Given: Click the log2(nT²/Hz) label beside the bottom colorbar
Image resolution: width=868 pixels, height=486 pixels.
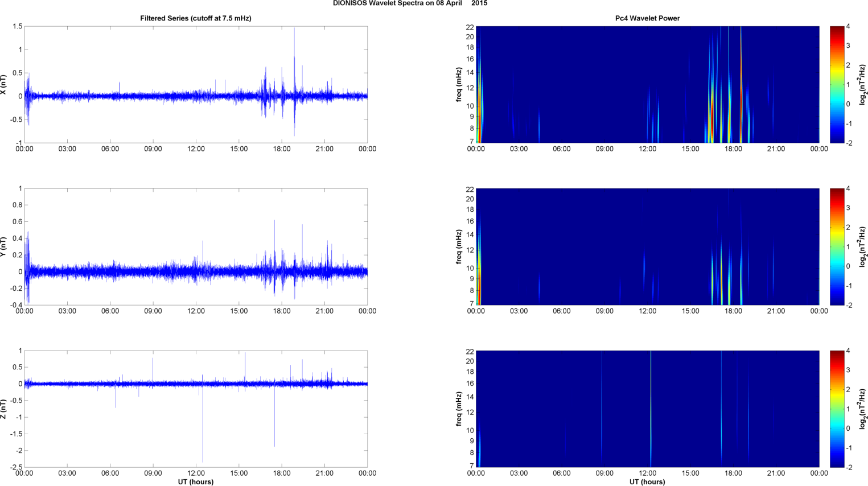Looking at the screenshot, I should click(x=863, y=409).
